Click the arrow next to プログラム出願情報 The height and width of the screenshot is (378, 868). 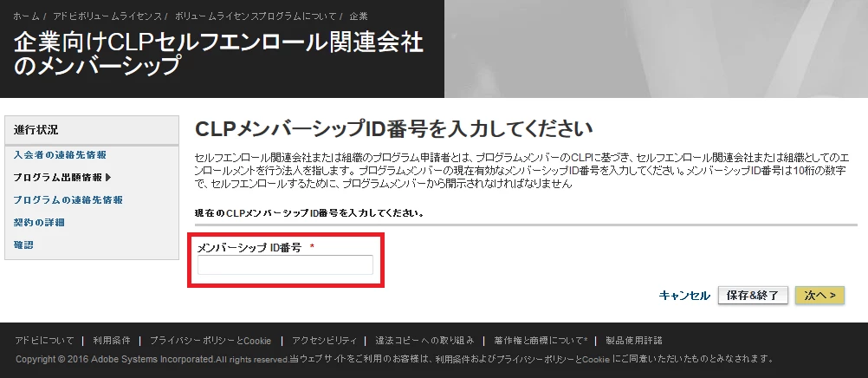tap(108, 178)
